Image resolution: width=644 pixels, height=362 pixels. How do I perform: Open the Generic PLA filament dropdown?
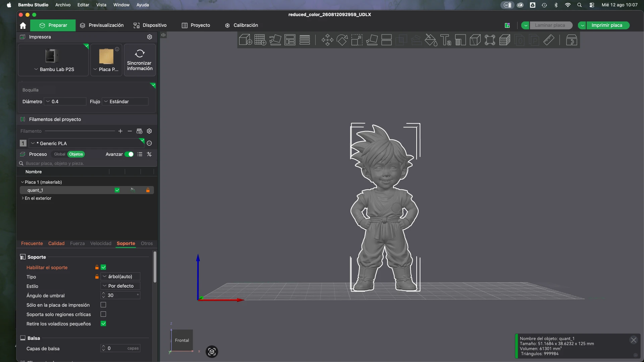[x=87, y=143]
